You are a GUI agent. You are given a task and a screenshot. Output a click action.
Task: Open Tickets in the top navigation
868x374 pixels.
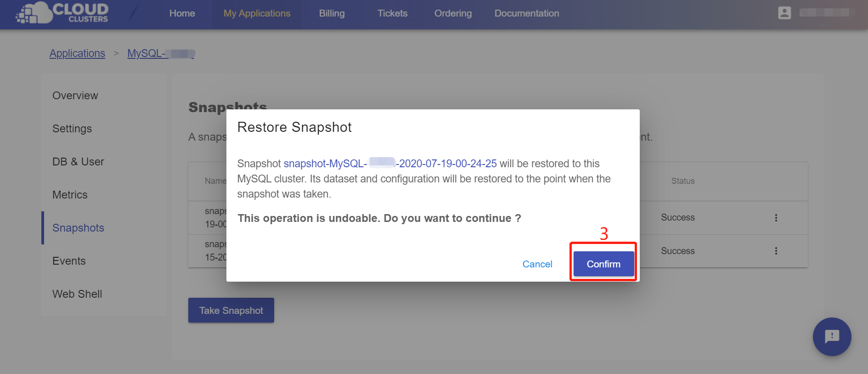point(392,13)
